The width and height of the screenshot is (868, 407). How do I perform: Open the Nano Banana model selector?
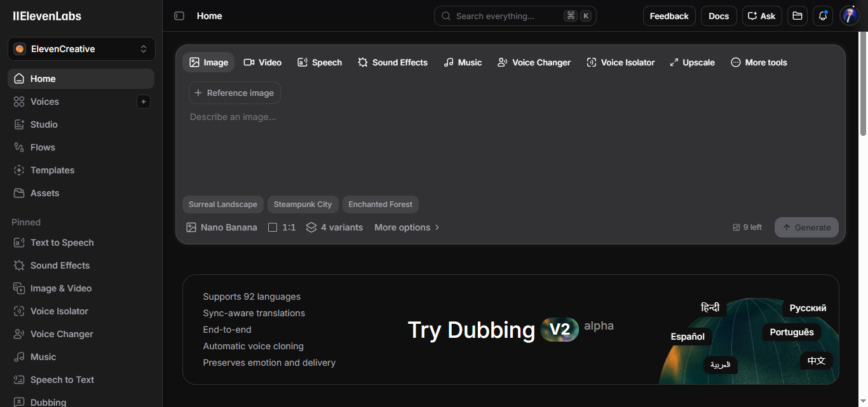coord(222,227)
